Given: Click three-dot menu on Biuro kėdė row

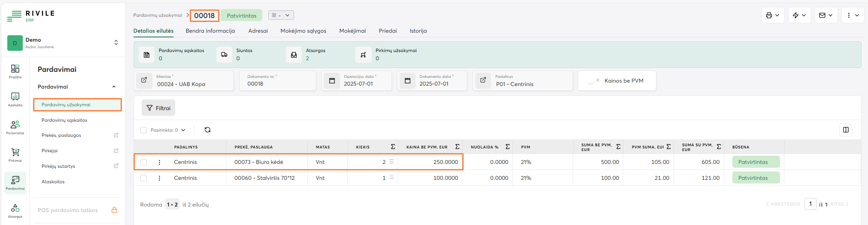Looking at the screenshot, I should (x=159, y=162).
